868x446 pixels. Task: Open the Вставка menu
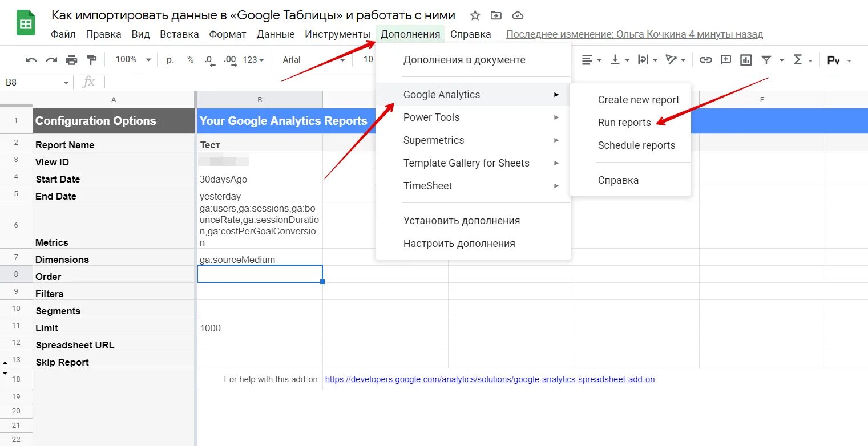tap(179, 34)
